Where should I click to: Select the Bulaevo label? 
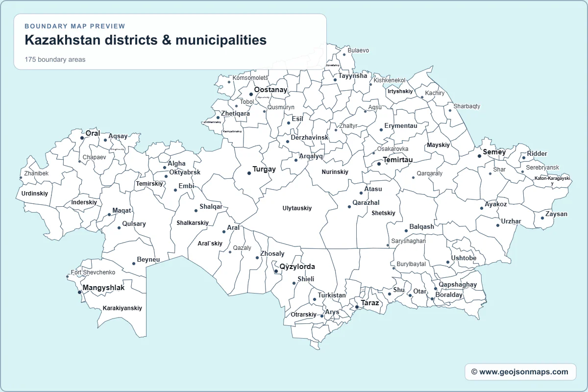[358, 50]
